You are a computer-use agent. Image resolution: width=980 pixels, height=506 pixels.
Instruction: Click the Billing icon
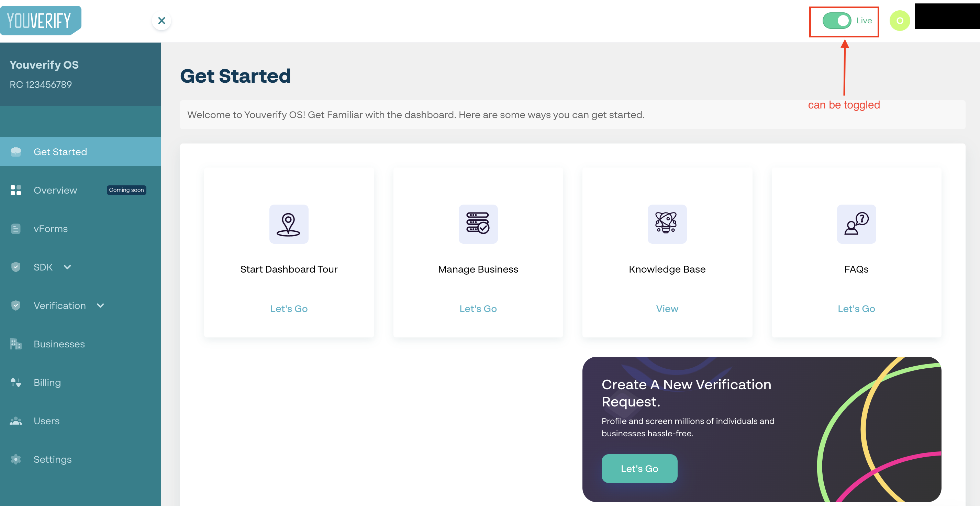pos(15,382)
